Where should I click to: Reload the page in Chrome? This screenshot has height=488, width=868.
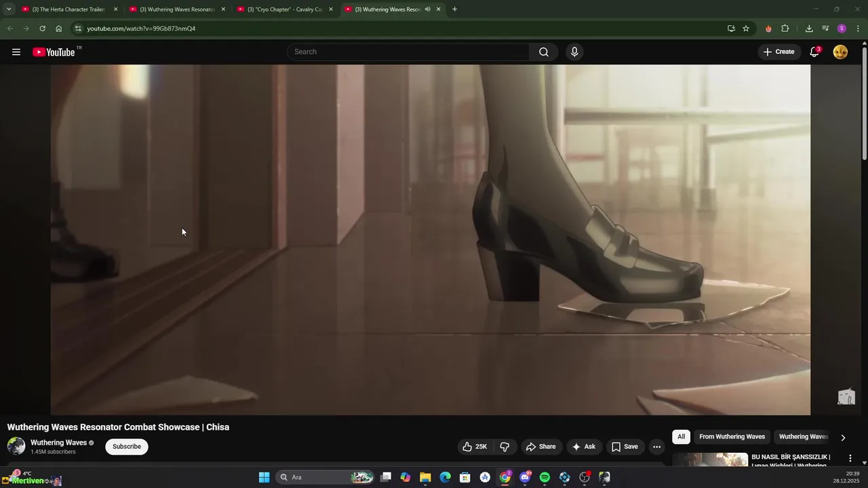click(42, 28)
